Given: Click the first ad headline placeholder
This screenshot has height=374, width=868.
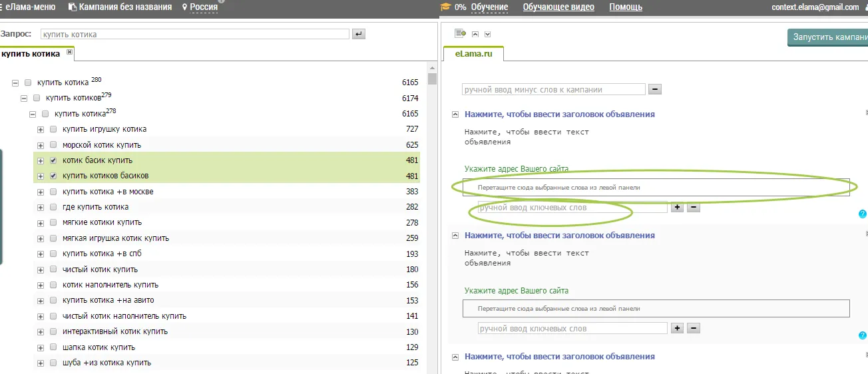Looking at the screenshot, I should (x=560, y=114).
